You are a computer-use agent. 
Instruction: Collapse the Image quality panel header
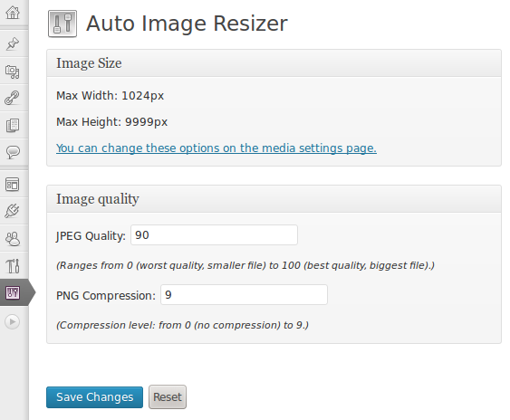click(274, 199)
